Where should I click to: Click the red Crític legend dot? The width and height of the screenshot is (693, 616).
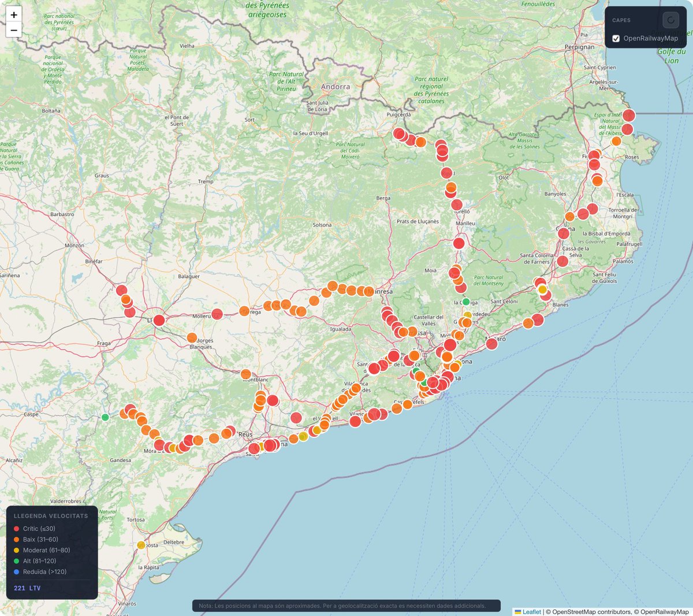(x=17, y=529)
